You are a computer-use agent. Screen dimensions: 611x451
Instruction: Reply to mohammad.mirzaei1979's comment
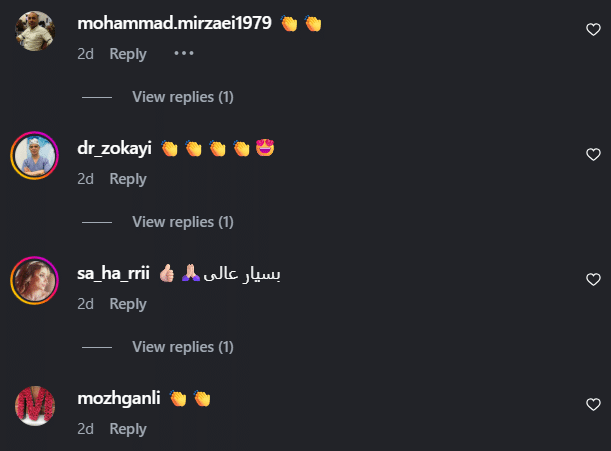pos(128,54)
